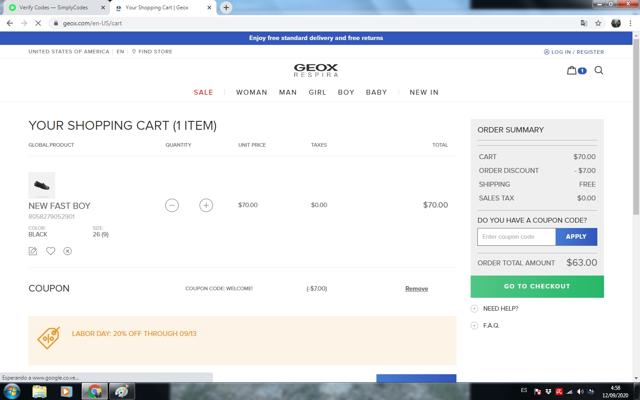Viewport: 640px width, 400px height.
Task: Select United States of America country link
Action: [x=69, y=51]
